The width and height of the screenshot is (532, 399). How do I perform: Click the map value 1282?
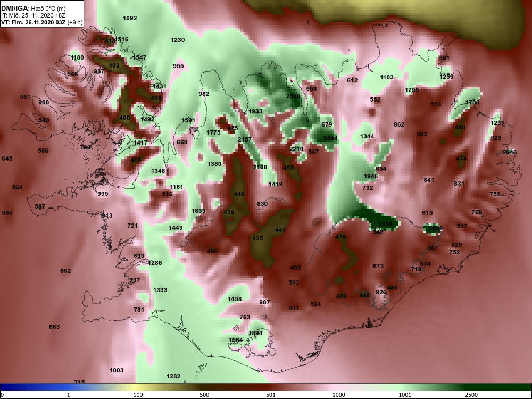(173, 376)
